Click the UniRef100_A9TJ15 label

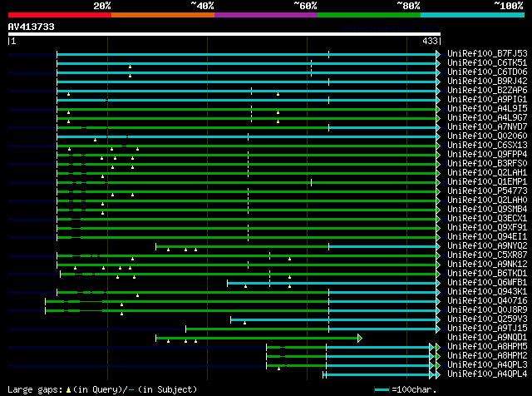[487, 329]
